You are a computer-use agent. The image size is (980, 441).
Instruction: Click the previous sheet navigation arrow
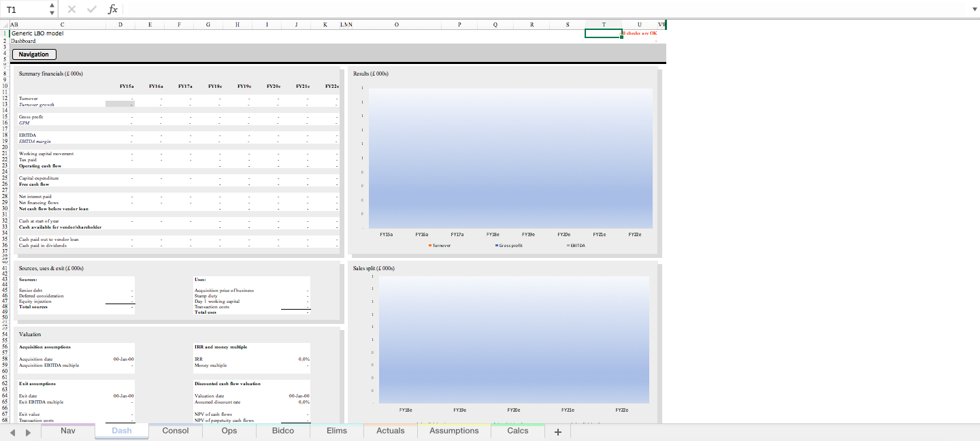tap(12, 431)
